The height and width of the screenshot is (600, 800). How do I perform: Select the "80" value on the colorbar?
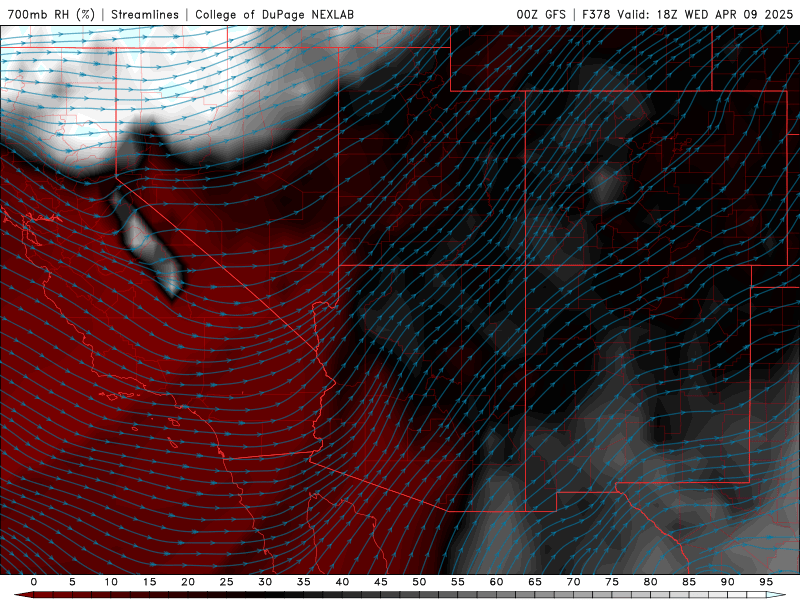[651, 582]
